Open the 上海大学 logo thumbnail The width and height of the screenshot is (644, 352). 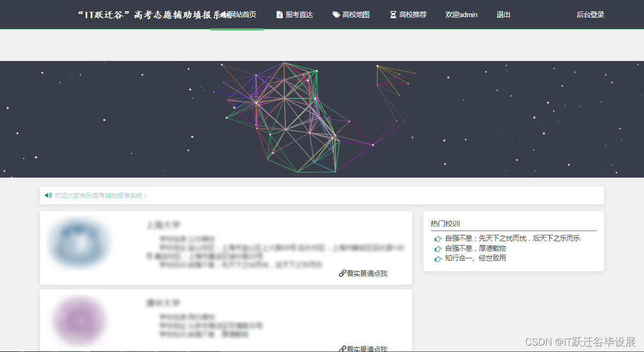(79, 243)
